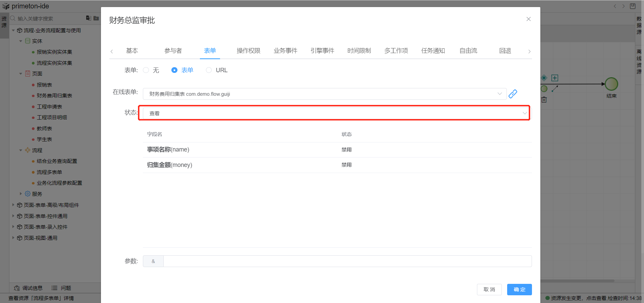Select the connection arrow tool on canvas

(x=555, y=89)
